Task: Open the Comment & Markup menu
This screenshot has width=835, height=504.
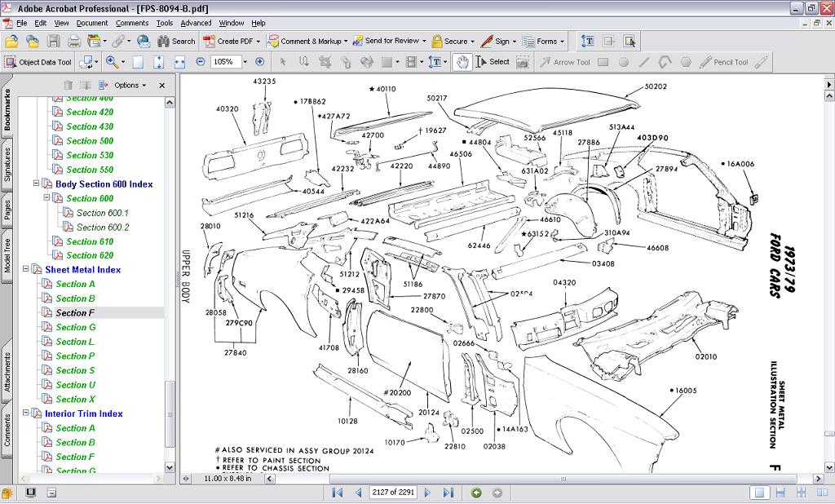Action: click(307, 41)
